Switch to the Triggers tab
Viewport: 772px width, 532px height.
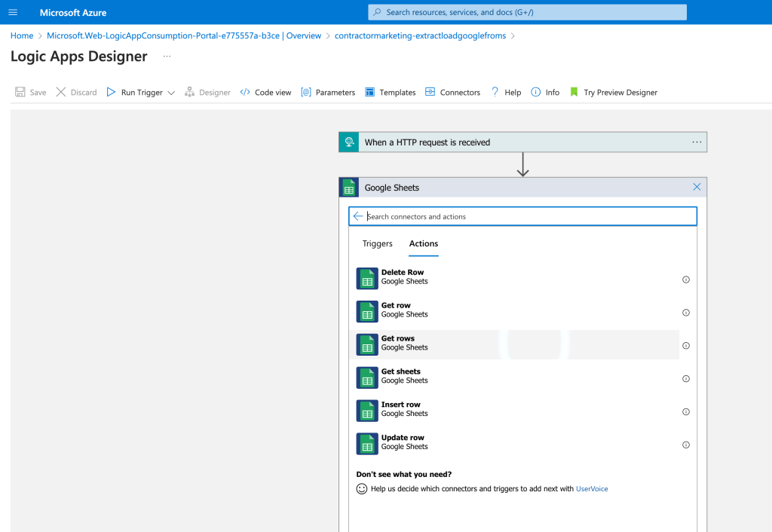[377, 243]
